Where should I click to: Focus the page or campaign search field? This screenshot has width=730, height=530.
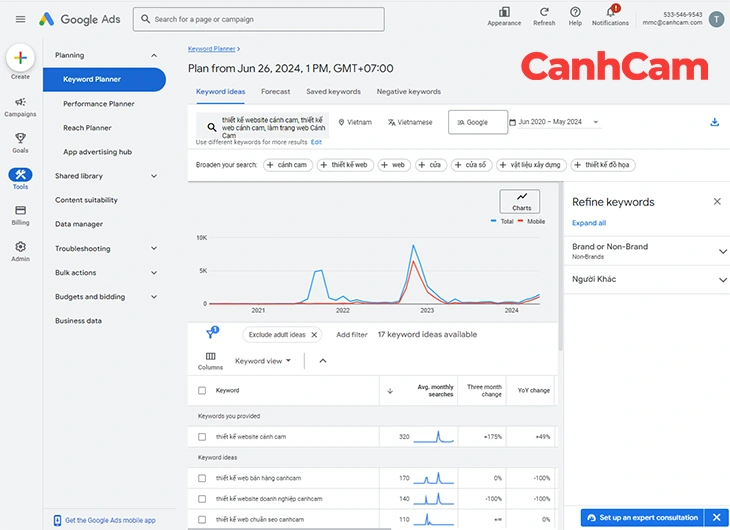(259, 19)
